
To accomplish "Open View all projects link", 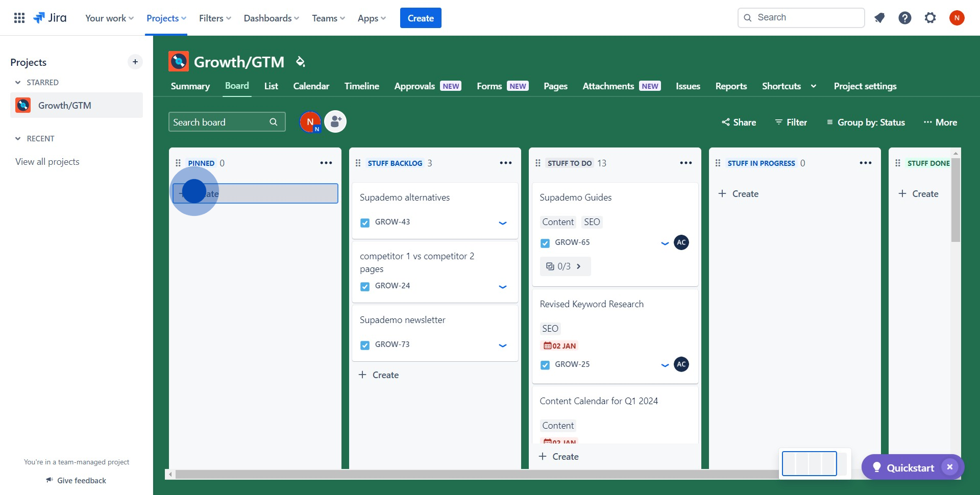I will 47,162.
